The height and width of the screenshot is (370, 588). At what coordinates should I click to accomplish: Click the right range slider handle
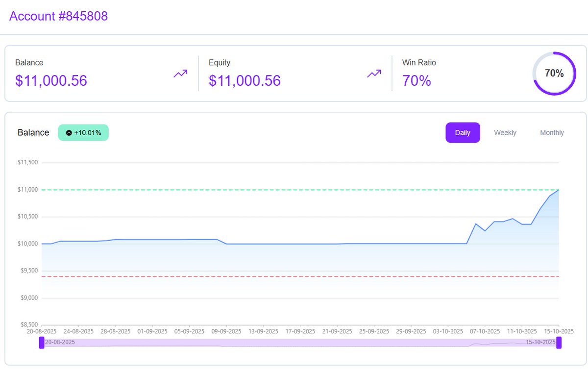pos(559,343)
